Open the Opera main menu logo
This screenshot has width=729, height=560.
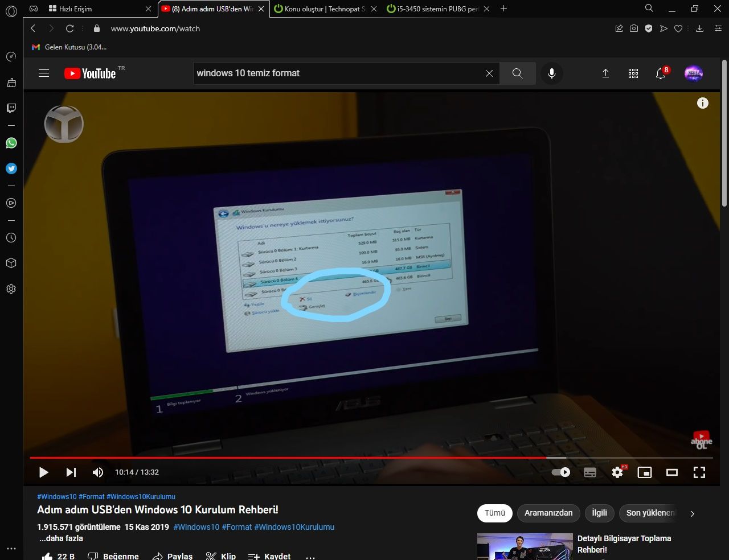(x=11, y=11)
